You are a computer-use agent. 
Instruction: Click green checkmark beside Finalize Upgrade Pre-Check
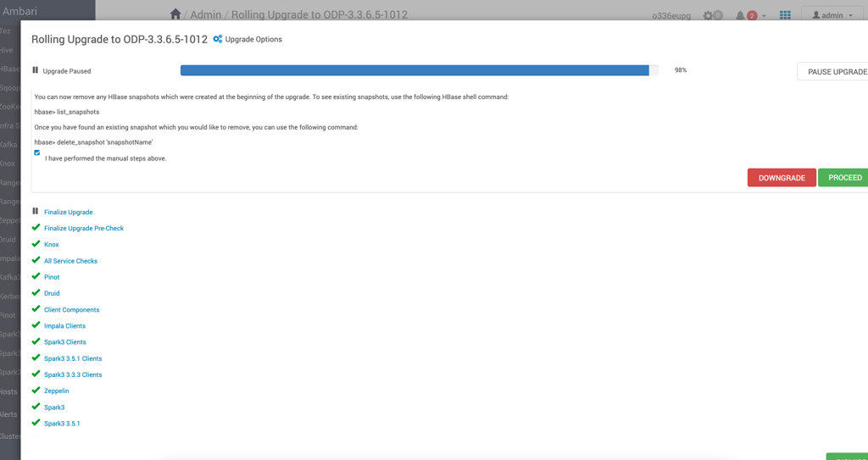coord(36,228)
